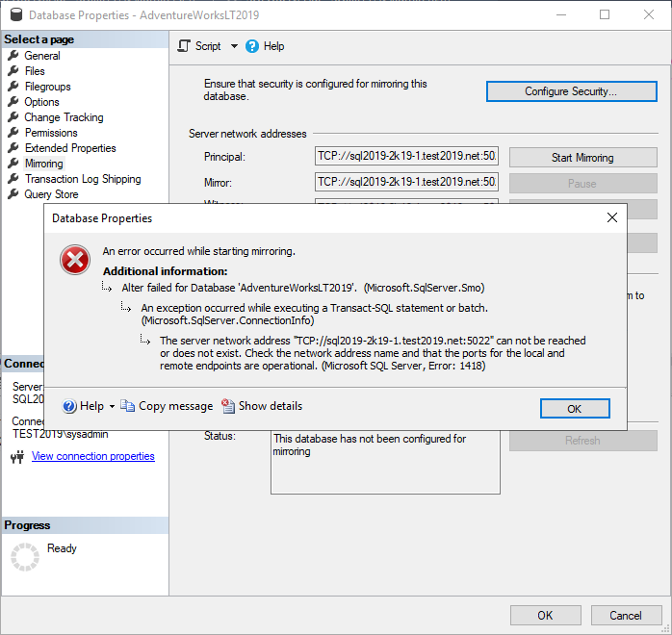This screenshot has width=672, height=635.
Task: Click the Ready progress spinner icon
Action: (x=25, y=557)
